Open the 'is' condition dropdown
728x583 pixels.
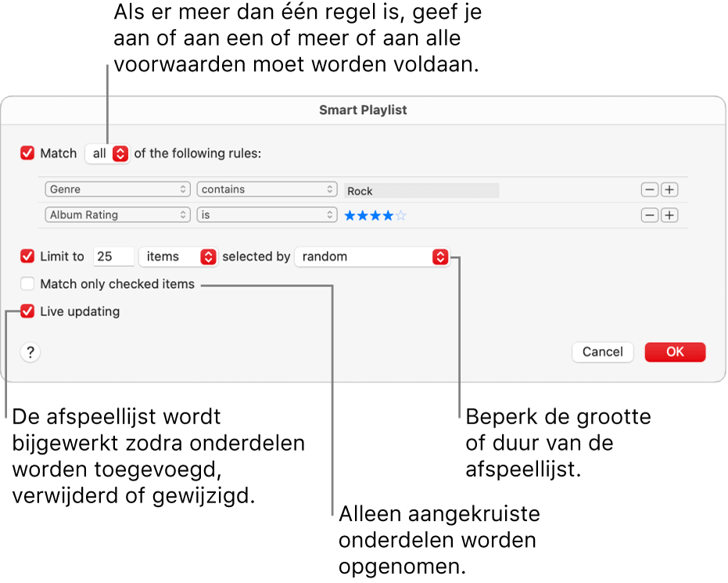click(267, 214)
